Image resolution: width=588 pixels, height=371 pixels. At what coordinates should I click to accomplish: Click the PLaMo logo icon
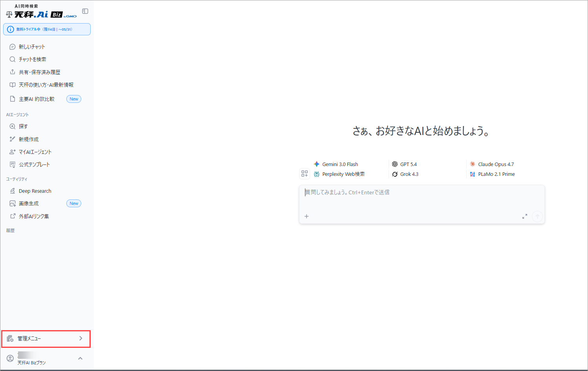[473, 174]
